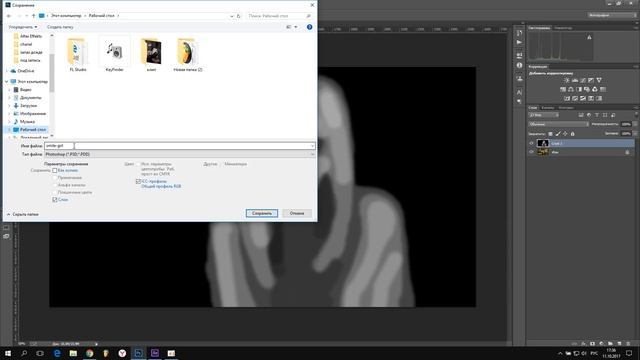640x360 pixels.
Task: Add Vibrance adjustment in Adjustments panel
Action: click(599, 80)
